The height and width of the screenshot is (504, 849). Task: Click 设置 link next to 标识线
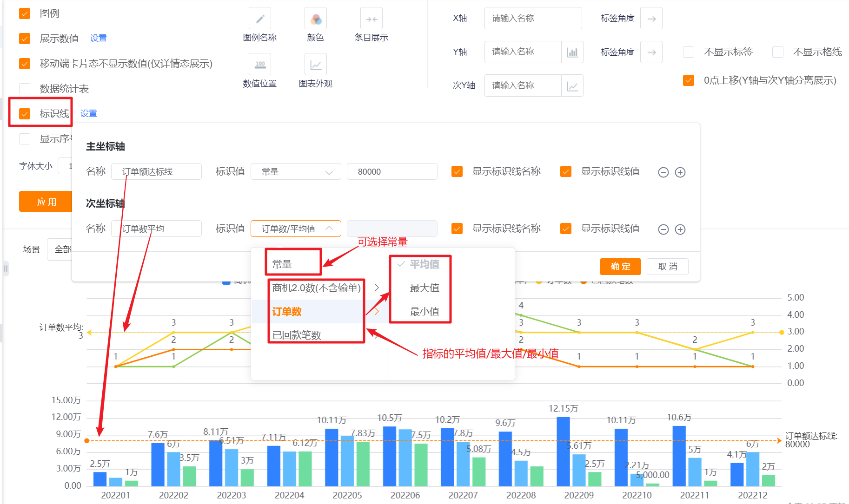click(x=89, y=113)
